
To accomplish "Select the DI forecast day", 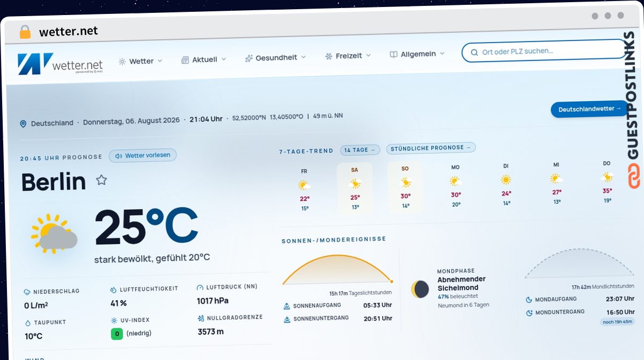I will (x=506, y=184).
